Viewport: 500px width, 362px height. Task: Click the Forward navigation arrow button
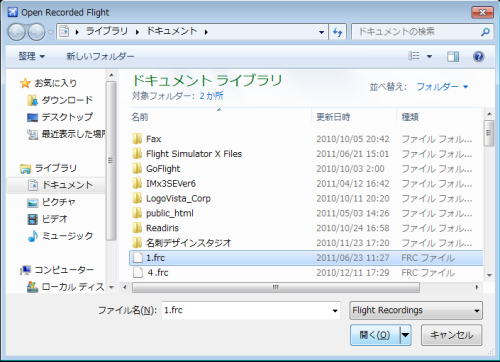(36, 32)
